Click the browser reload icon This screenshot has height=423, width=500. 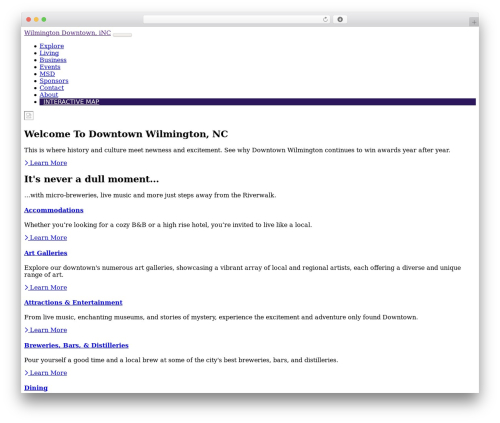[325, 19]
